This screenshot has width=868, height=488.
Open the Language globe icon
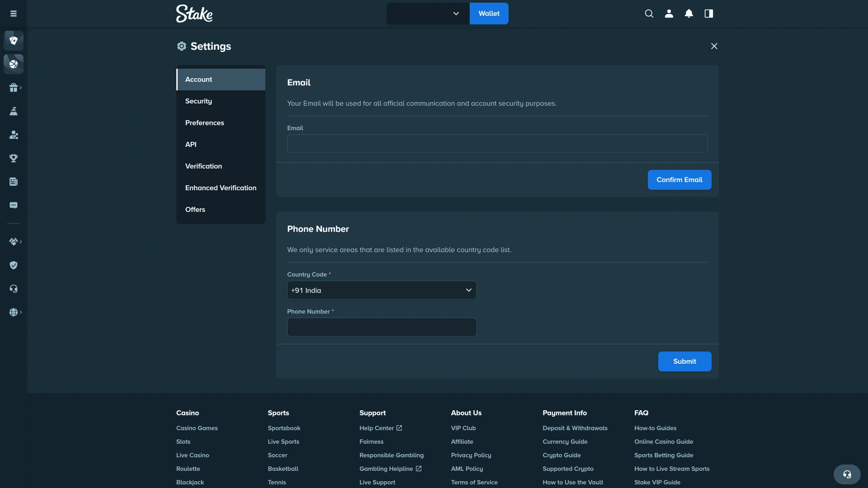[x=14, y=312]
